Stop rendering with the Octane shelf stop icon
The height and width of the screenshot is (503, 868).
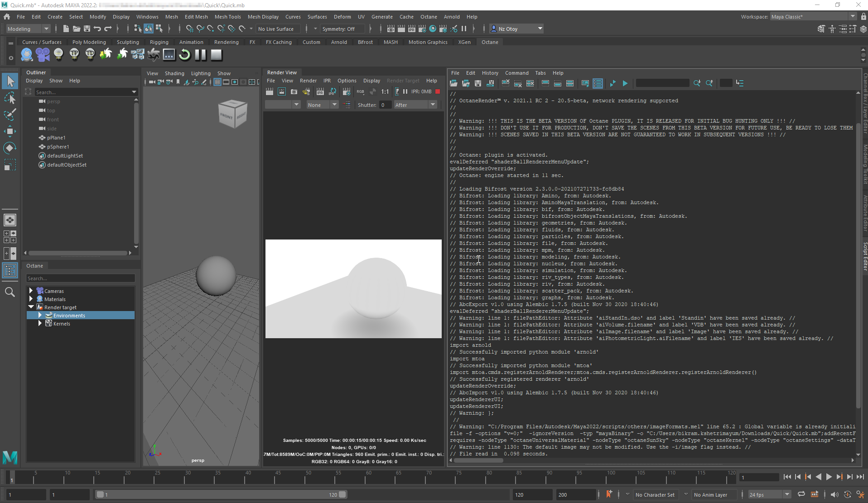coord(217,55)
